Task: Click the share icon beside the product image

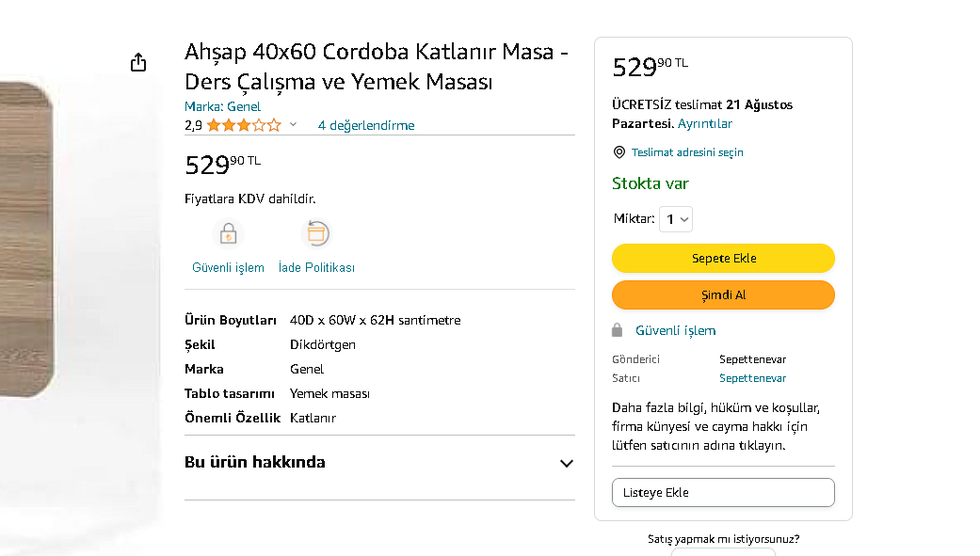Action: 138,62
